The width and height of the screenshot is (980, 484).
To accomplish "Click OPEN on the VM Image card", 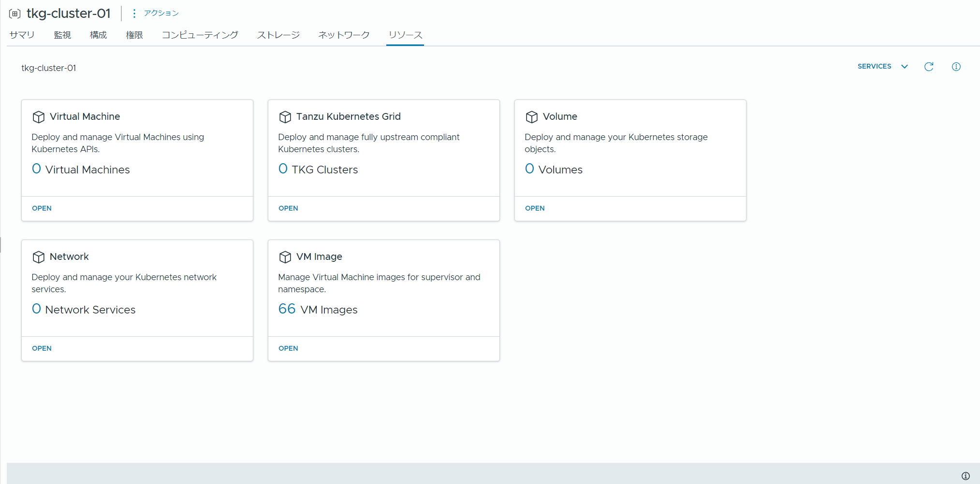I will (x=288, y=348).
